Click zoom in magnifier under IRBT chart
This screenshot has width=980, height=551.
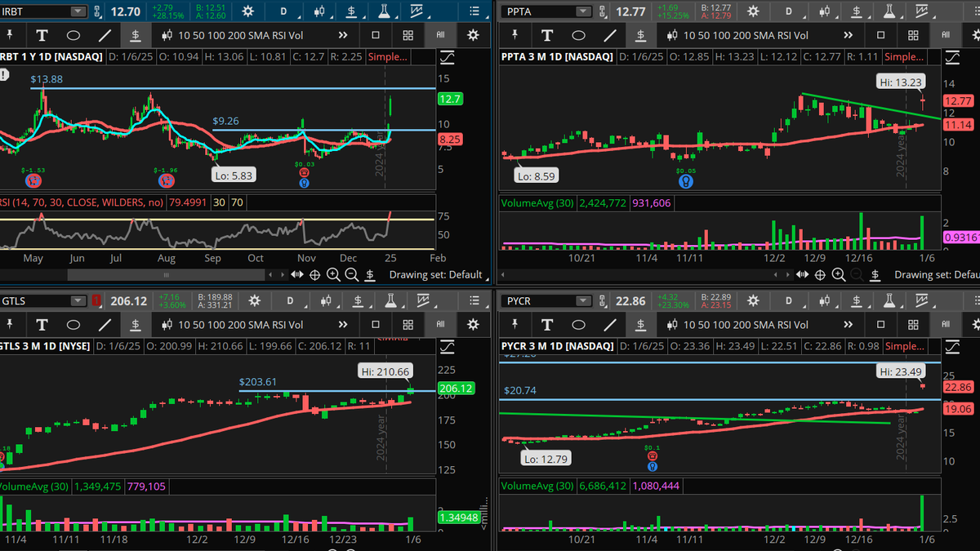pyautogui.click(x=335, y=275)
